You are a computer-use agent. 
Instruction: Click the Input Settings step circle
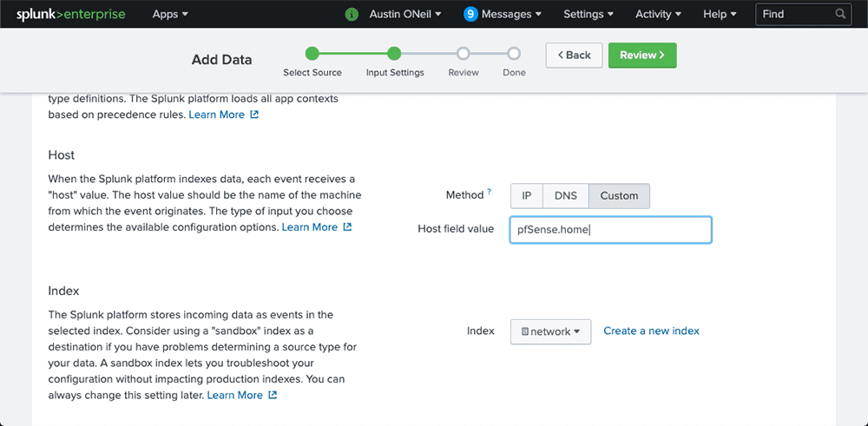point(393,54)
